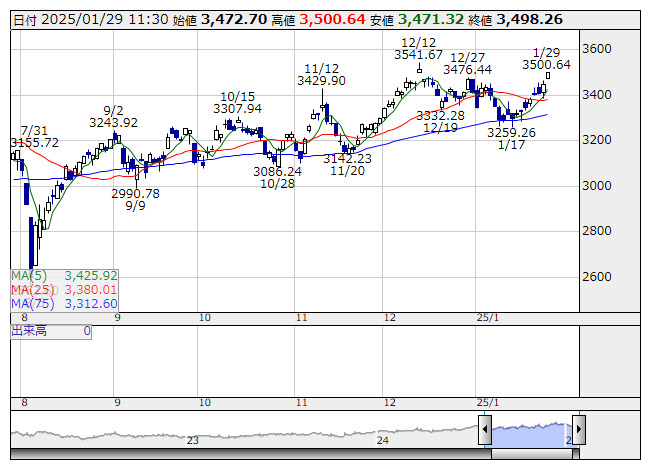
Task: Click the 12/12 peak label 3541.67
Action: click(418, 55)
